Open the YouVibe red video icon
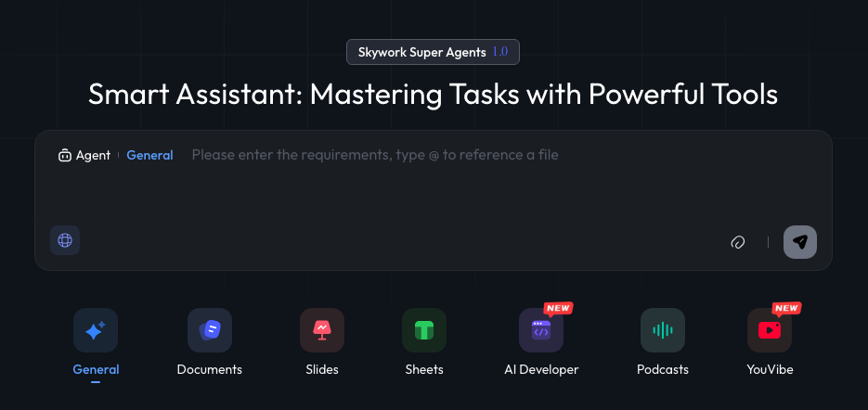 (770, 330)
